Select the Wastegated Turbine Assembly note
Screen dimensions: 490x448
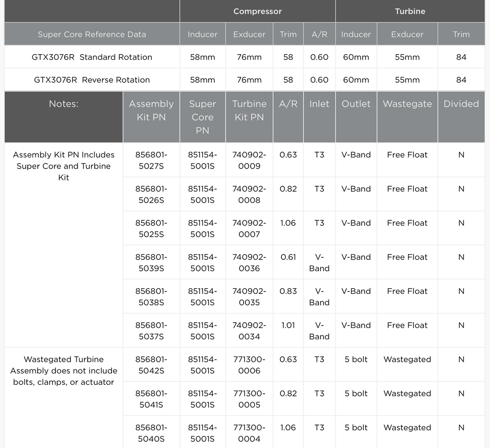(64, 371)
